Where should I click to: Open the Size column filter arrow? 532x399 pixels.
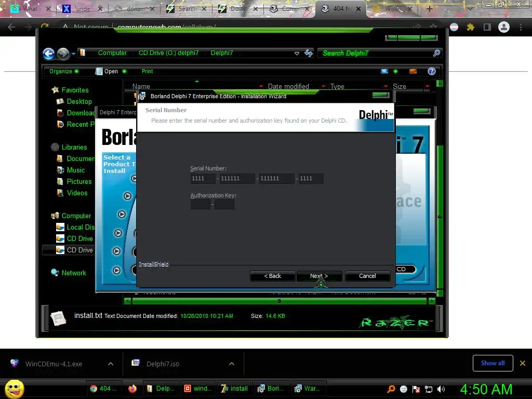(427, 86)
